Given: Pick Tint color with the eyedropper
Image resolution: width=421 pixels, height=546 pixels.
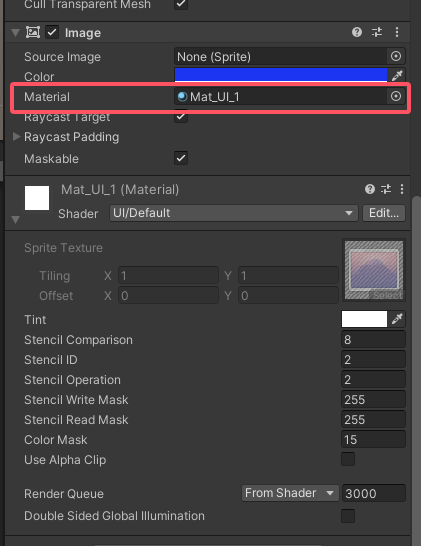Looking at the screenshot, I should [x=397, y=319].
